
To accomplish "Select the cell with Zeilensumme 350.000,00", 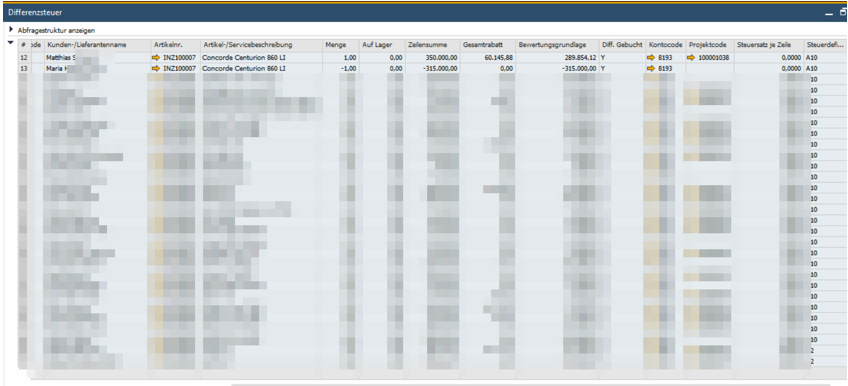I will [x=432, y=57].
